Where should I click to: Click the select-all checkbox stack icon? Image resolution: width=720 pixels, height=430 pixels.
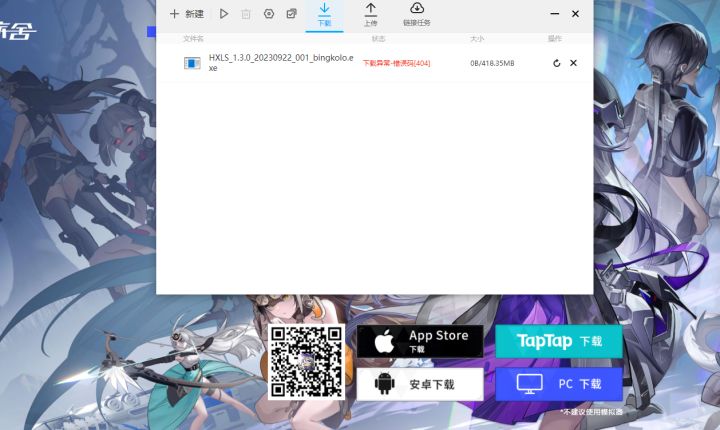point(291,14)
